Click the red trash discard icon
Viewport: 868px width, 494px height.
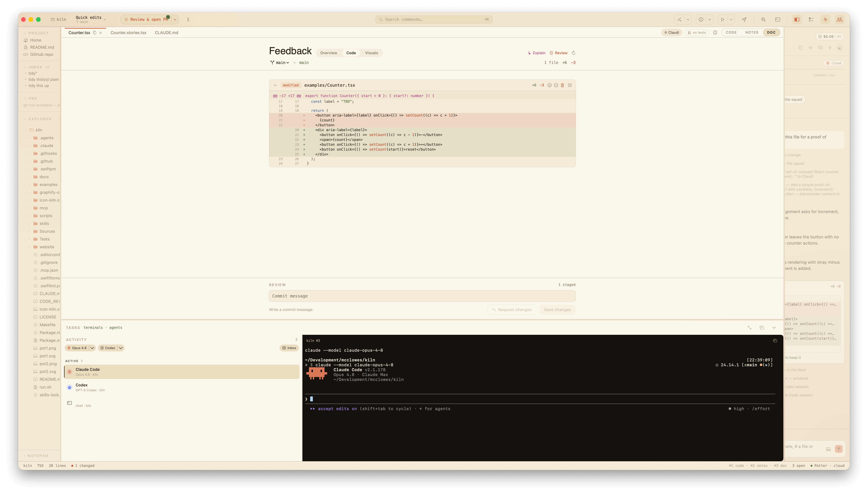point(562,85)
